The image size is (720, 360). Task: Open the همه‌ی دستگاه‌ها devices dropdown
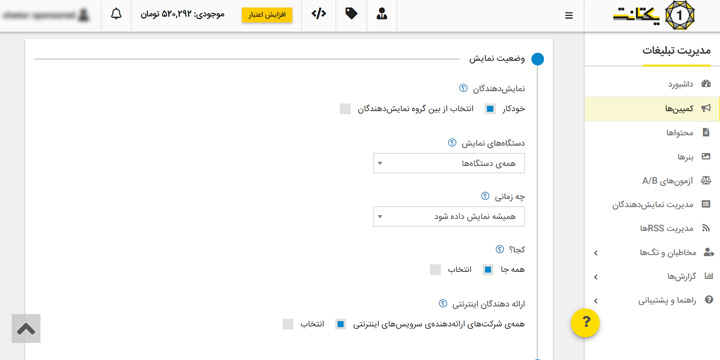449,163
